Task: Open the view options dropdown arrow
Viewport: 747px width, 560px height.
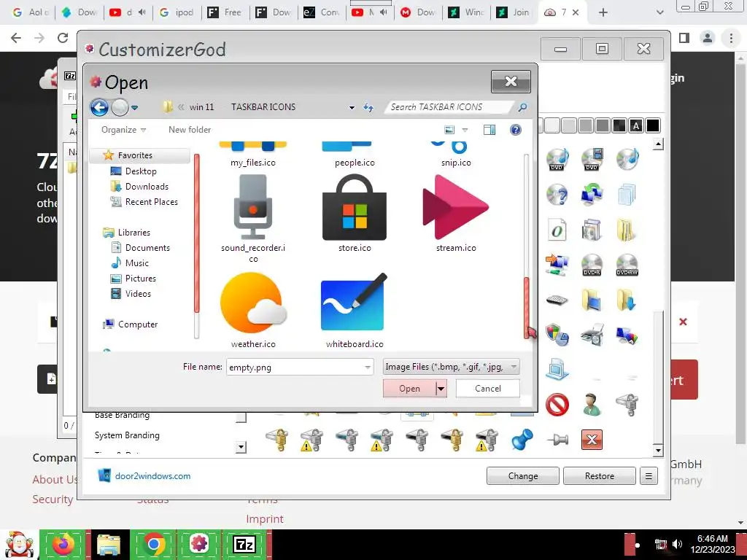Action: click(465, 130)
